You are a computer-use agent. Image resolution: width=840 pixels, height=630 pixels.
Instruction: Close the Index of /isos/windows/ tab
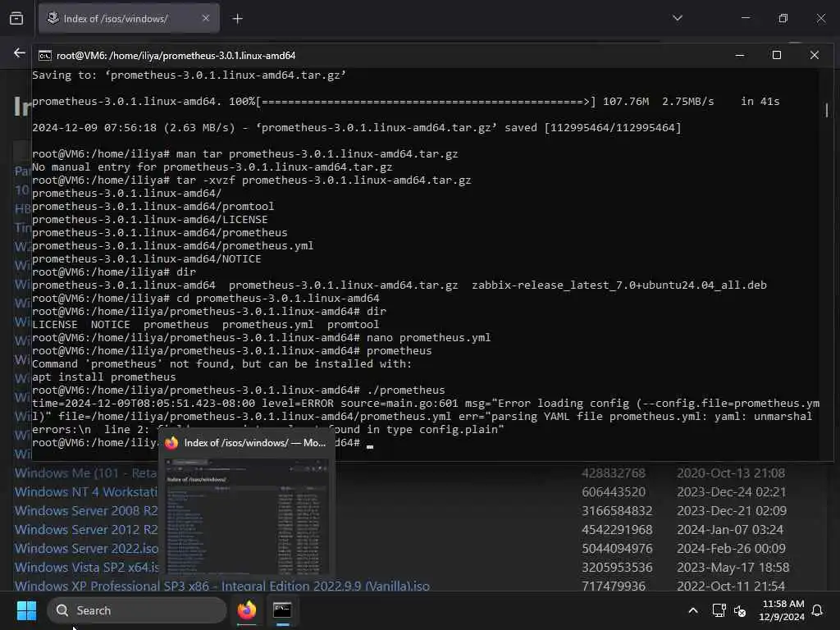click(206, 18)
